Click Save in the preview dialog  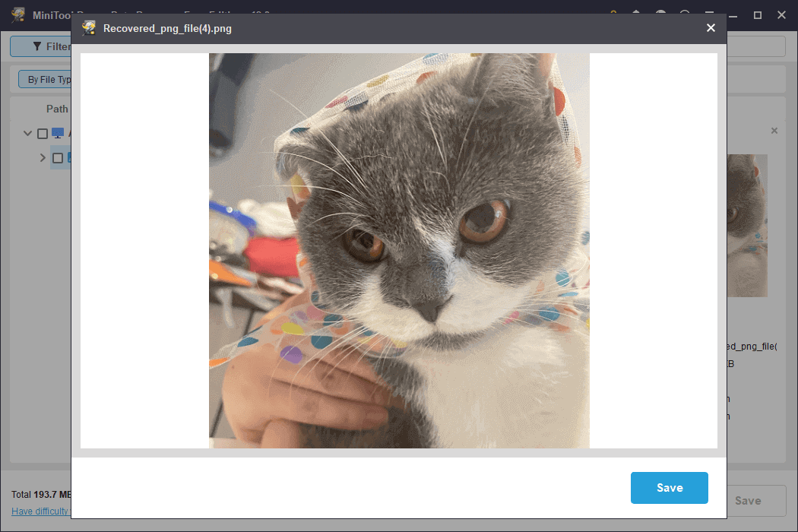[x=669, y=487]
